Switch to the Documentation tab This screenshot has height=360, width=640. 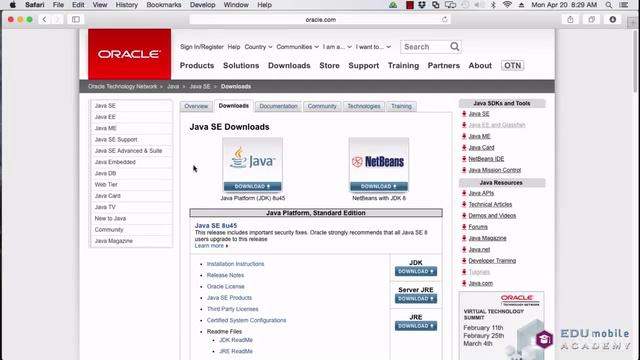278,106
